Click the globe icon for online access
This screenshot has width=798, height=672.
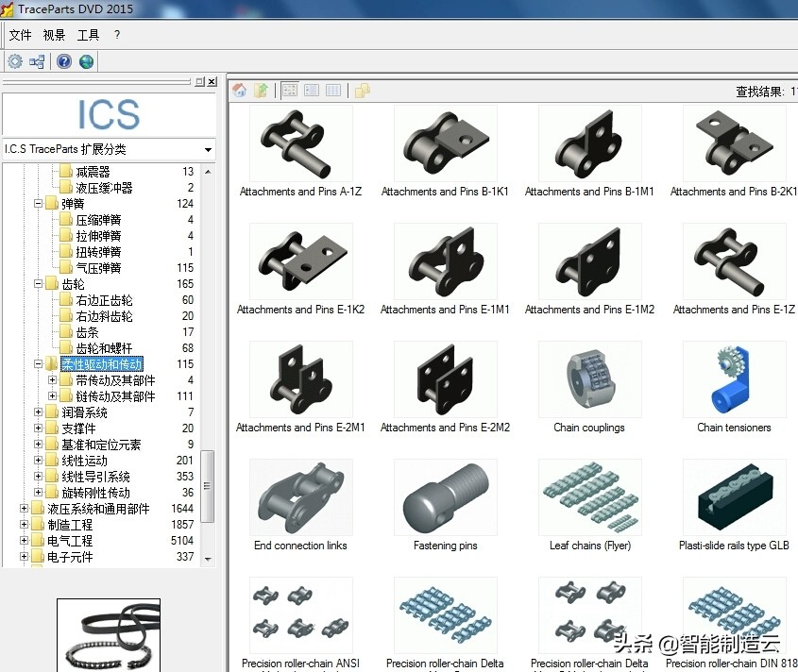coord(86,60)
